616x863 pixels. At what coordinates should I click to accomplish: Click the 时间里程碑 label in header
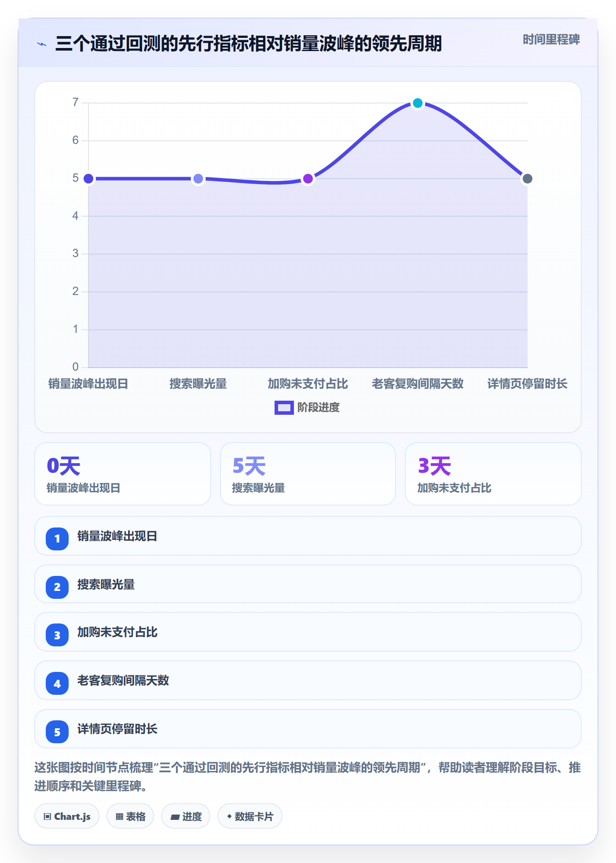[551, 40]
